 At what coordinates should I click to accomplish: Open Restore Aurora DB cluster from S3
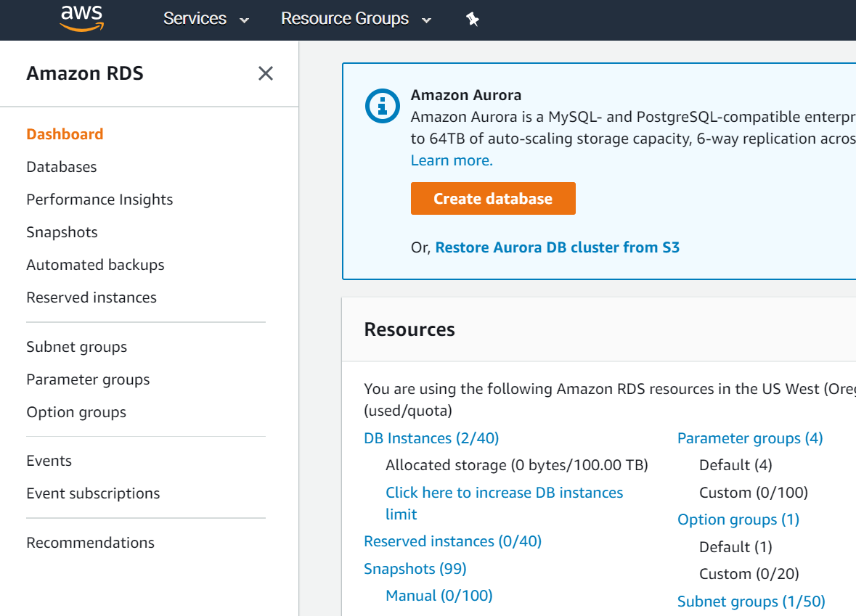(557, 247)
